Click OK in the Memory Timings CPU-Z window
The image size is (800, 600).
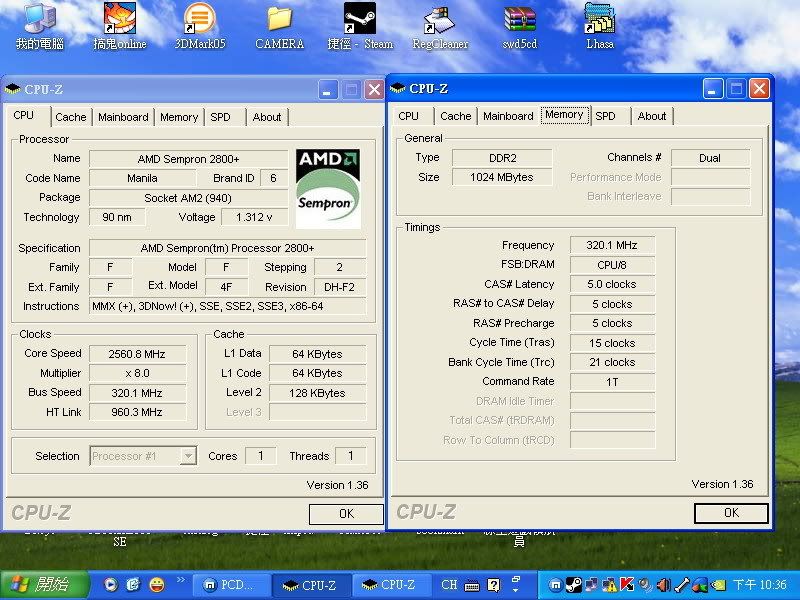731,513
